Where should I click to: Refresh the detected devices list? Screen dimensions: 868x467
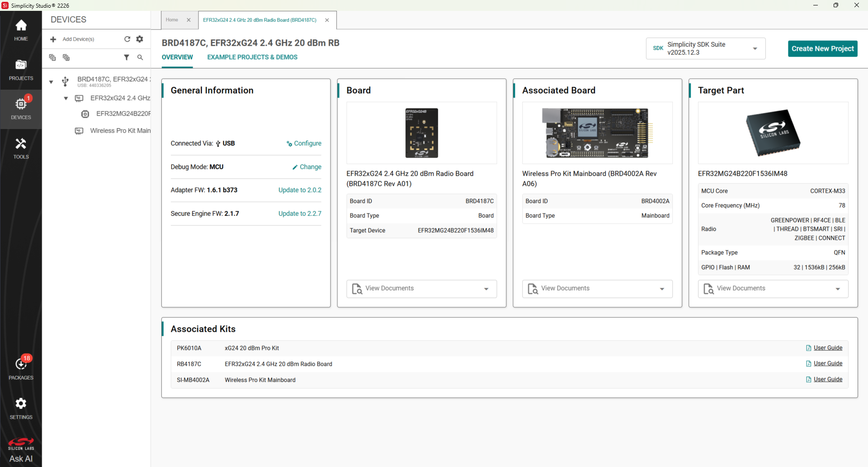(127, 39)
